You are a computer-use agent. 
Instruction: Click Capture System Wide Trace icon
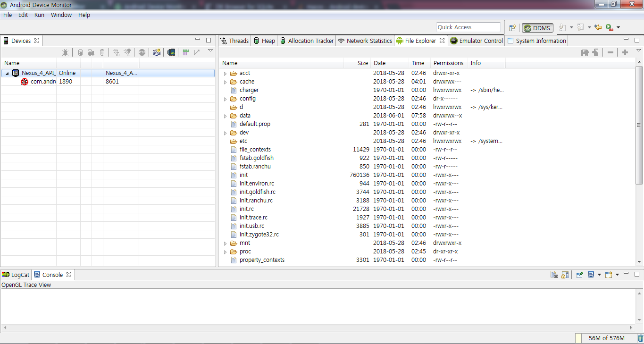click(x=186, y=52)
